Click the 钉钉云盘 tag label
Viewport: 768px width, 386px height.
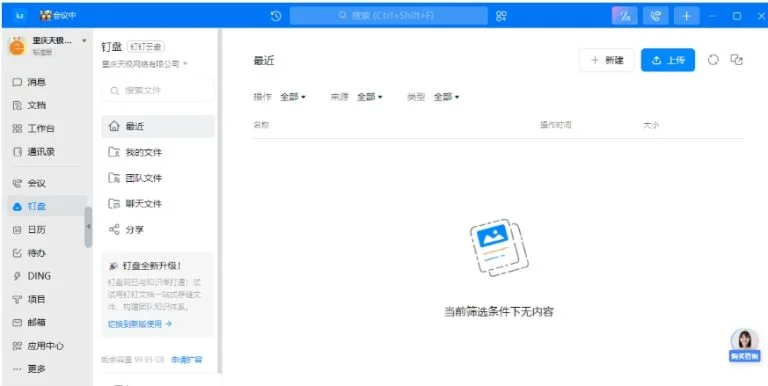pos(146,47)
